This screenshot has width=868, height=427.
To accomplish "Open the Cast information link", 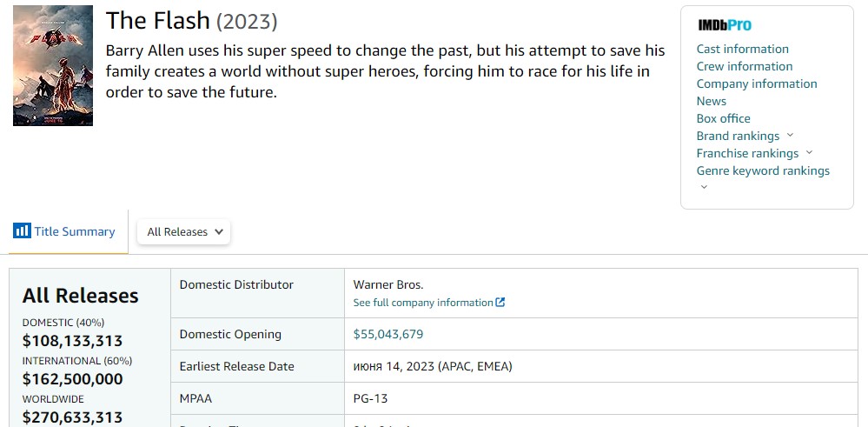I will coord(742,49).
